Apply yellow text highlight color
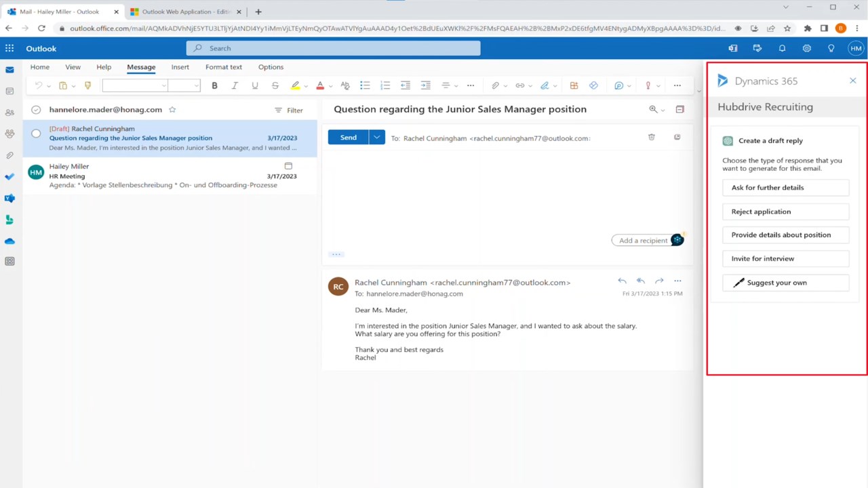Screen dimensions: 868x488 pyautogui.click(x=295, y=85)
